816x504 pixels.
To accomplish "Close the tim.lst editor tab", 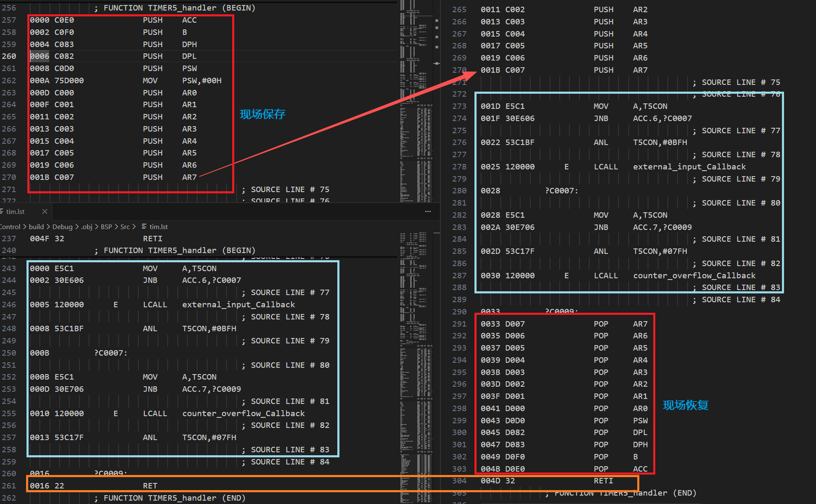I will coord(45,211).
